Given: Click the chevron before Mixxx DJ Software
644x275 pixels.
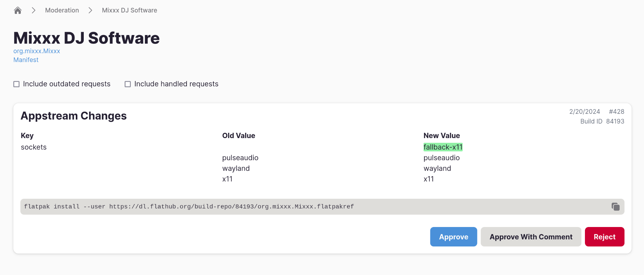Looking at the screenshot, I should tap(90, 10).
